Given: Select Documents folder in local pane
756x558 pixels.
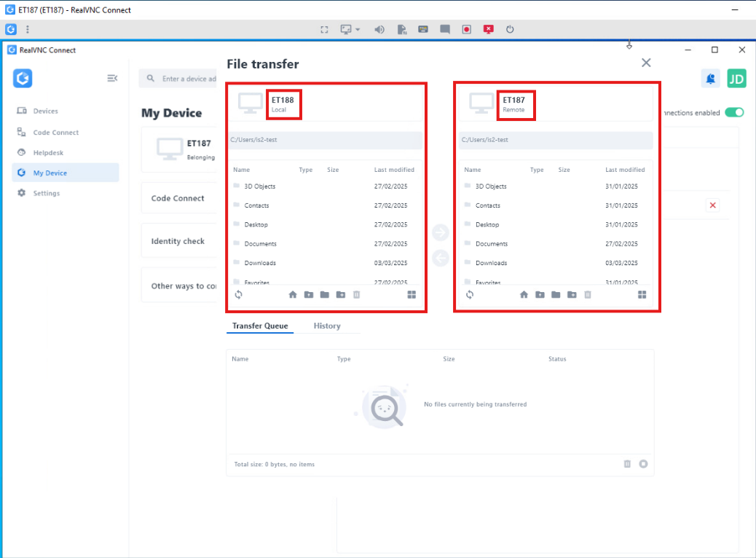Looking at the screenshot, I should pos(326,244).
